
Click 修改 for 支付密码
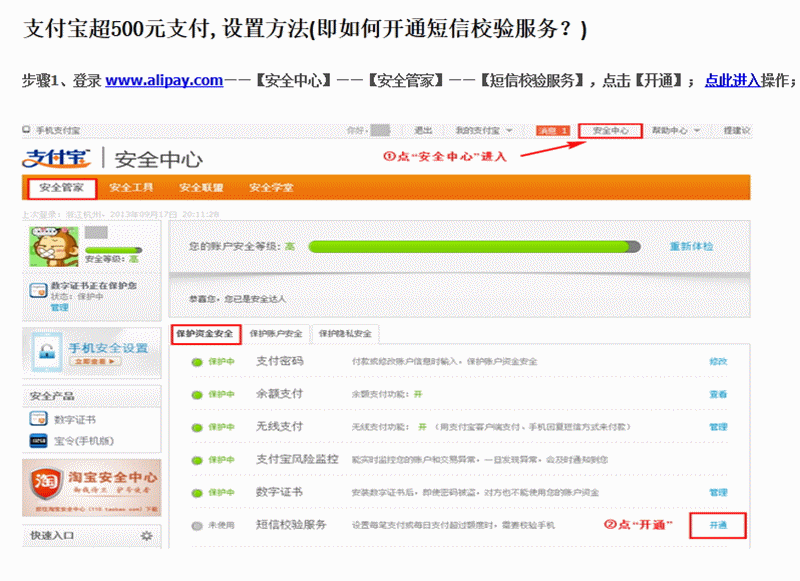click(718, 361)
